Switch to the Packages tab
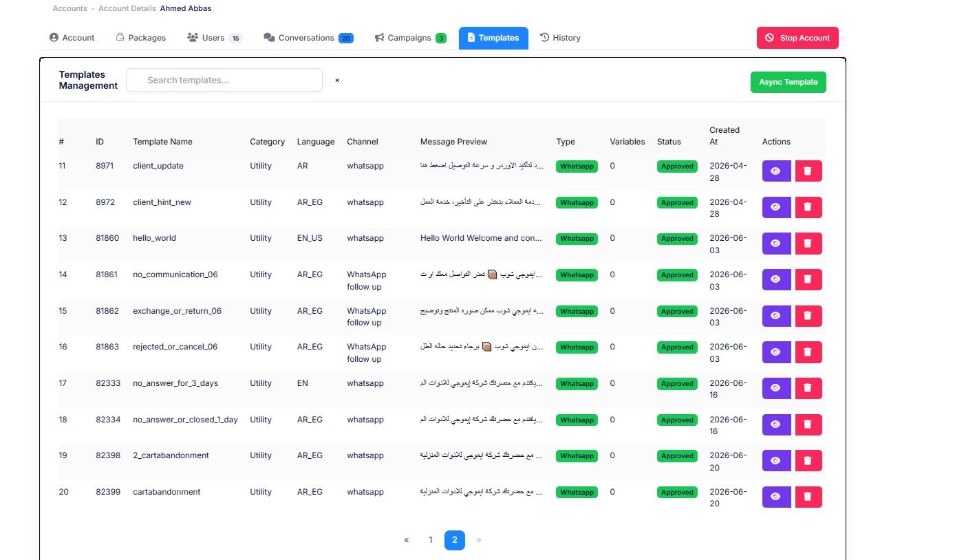966x560 pixels. tap(141, 38)
